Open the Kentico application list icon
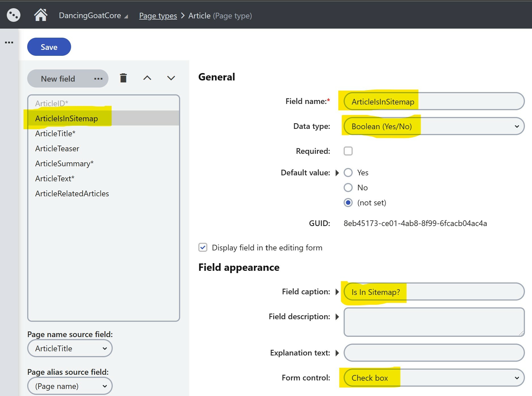This screenshot has width=532, height=396. pos(13,15)
